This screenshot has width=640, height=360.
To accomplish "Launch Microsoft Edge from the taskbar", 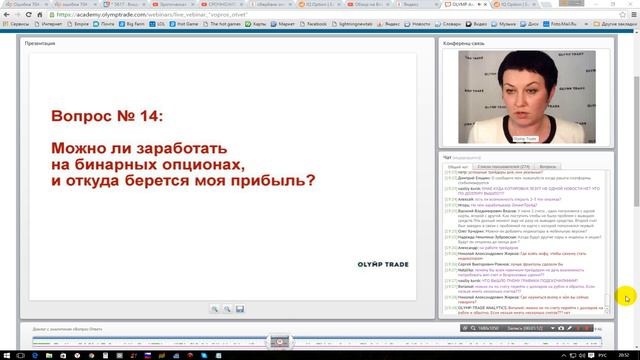I will point(35,356).
